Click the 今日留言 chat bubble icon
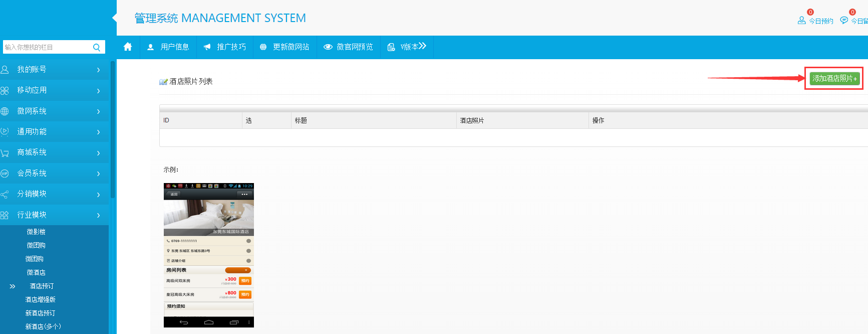This screenshot has height=334, width=868. (844, 20)
